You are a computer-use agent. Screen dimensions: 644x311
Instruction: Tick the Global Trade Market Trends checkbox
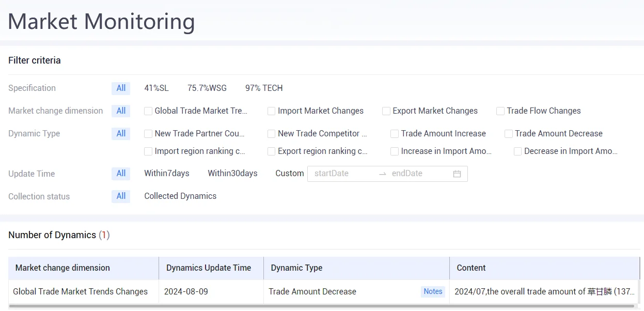148,111
